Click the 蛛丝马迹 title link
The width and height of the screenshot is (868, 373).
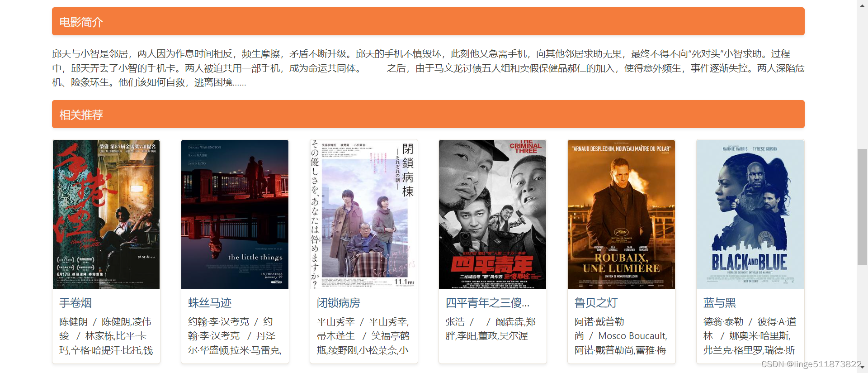tap(210, 303)
